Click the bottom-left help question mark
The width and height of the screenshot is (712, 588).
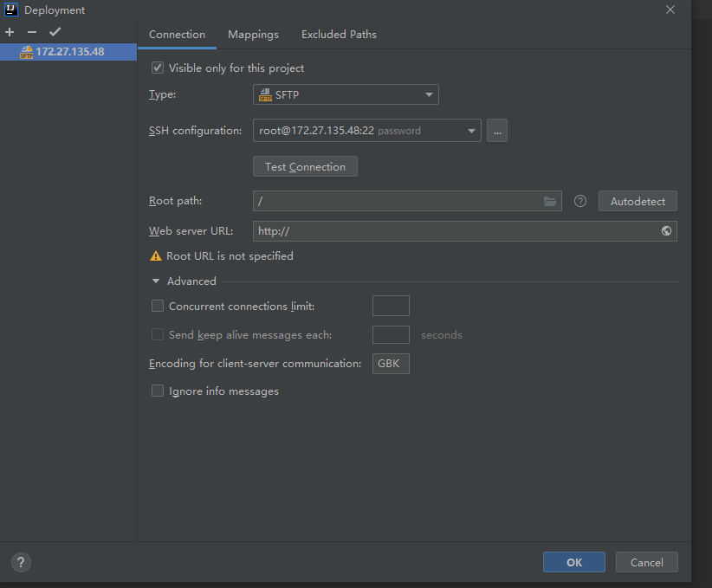[21, 562]
